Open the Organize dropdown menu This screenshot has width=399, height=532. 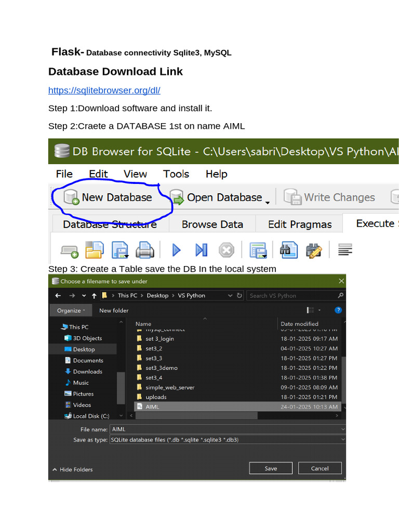click(71, 311)
